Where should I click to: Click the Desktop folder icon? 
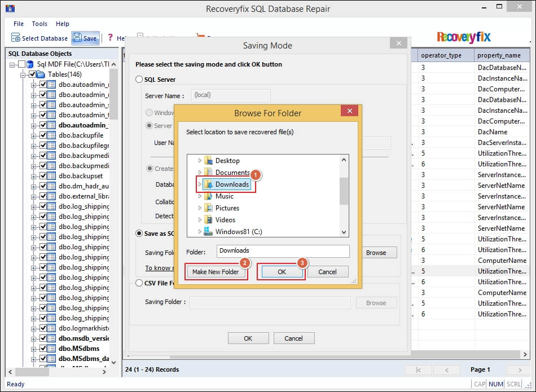pos(208,160)
